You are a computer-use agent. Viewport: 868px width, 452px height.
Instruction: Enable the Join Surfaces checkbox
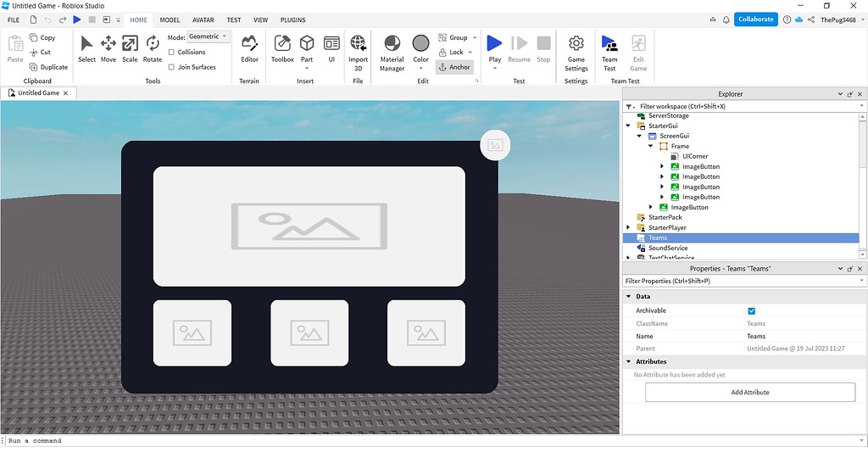coord(172,67)
